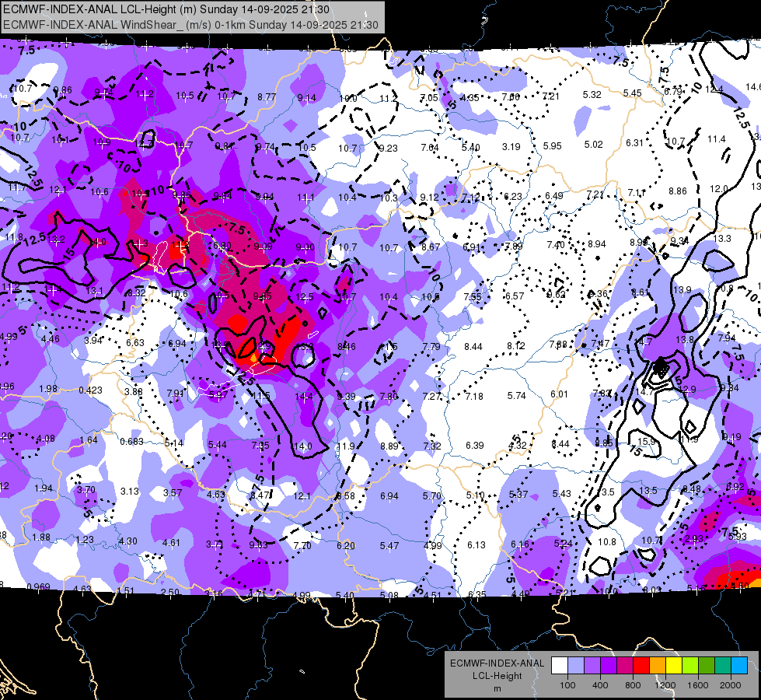This screenshot has height=700, width=761.
Task: Click the wind shear value "0.683"
Action: point(132,441)
